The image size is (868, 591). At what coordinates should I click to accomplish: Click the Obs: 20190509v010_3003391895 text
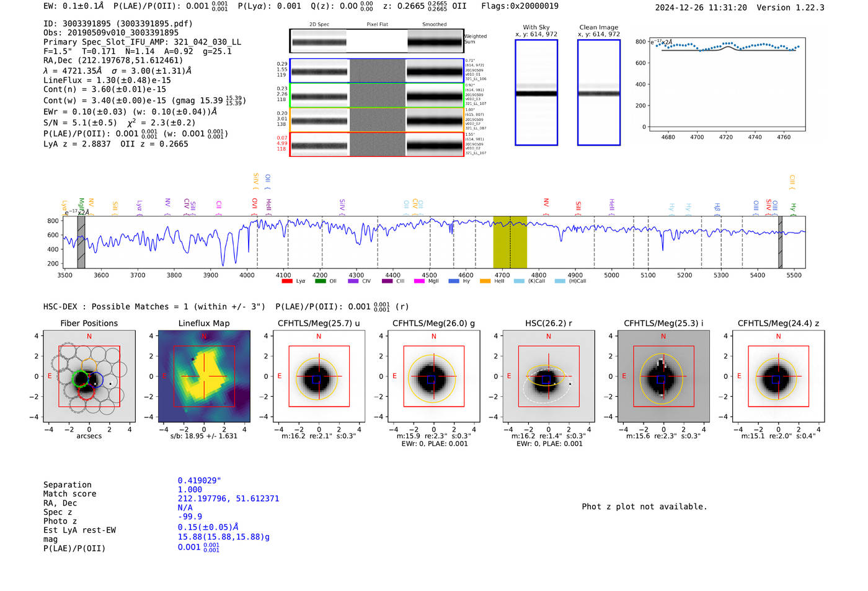pyautogui.click(x=111, y=33)
